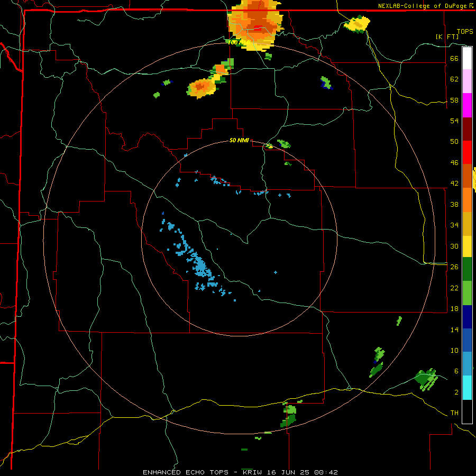Select the magenta legend swatch below 58
This screenshot has height=476, width=476.
click(x=467, y=105)
